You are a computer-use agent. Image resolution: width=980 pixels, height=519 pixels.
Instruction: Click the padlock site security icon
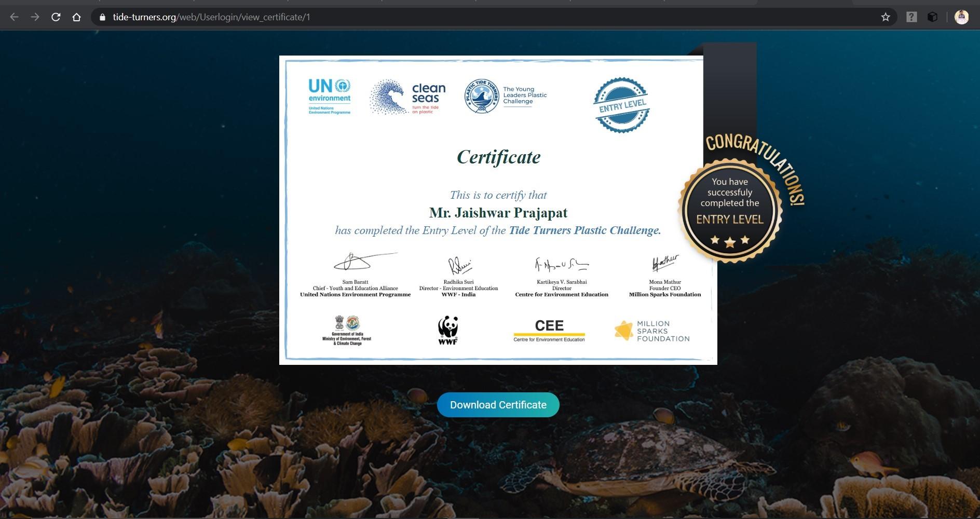[102, 17]
